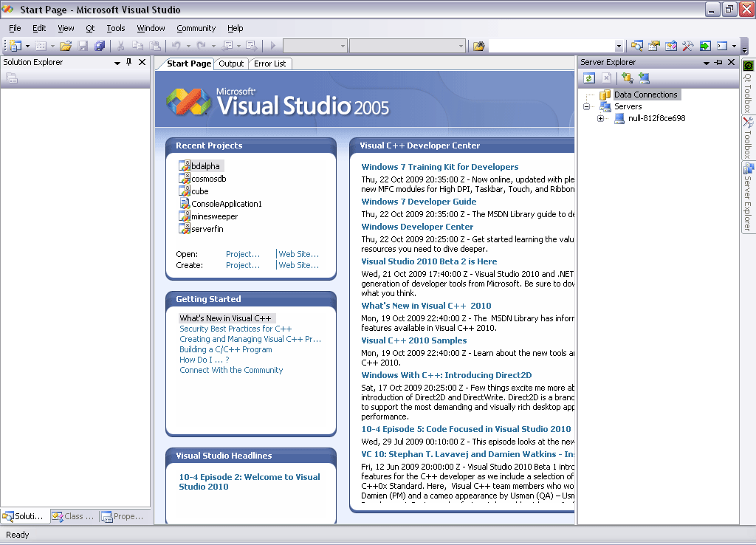Click inside the Find text input field
This screenshot has width=756, height=545.
coord(551,47)
